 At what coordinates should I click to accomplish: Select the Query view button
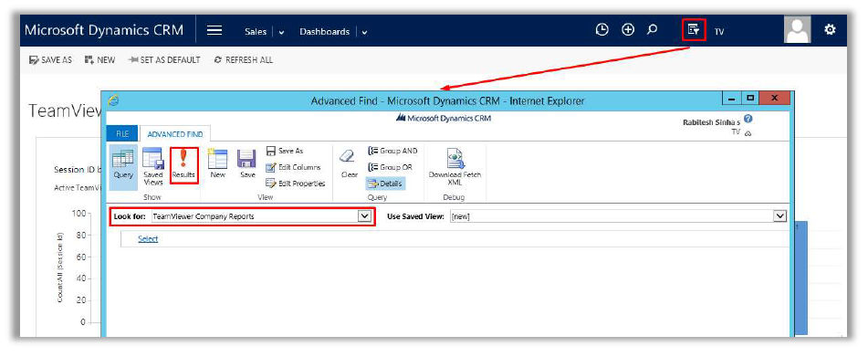point(123,165)
